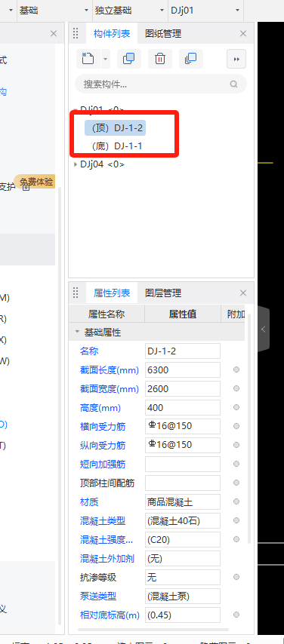Click the 混凝土类型 property link
284x644 pixels.
point(103,521)
